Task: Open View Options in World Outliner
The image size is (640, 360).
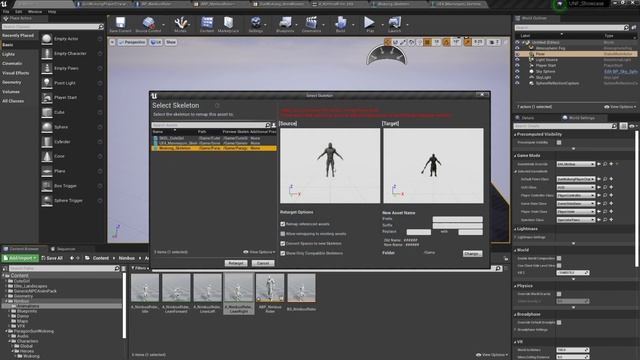Action: (x=620, y=107)
